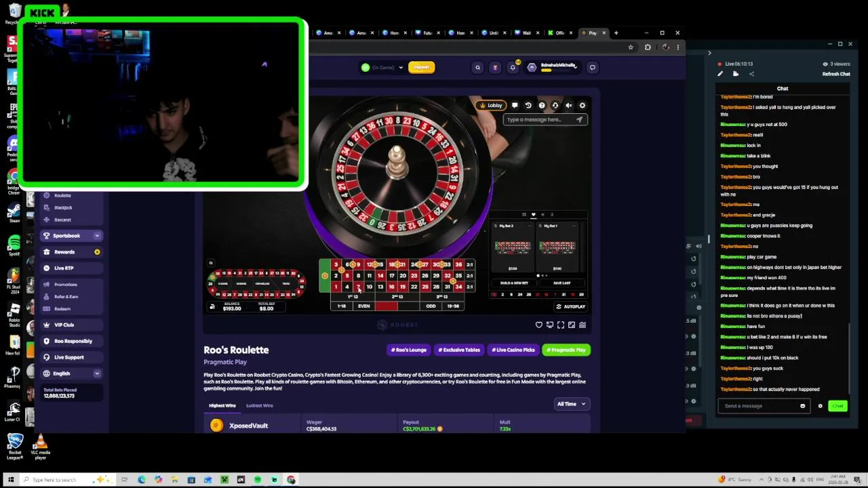Switch to the Luckiest Wins tab

[x=259, y=405]
